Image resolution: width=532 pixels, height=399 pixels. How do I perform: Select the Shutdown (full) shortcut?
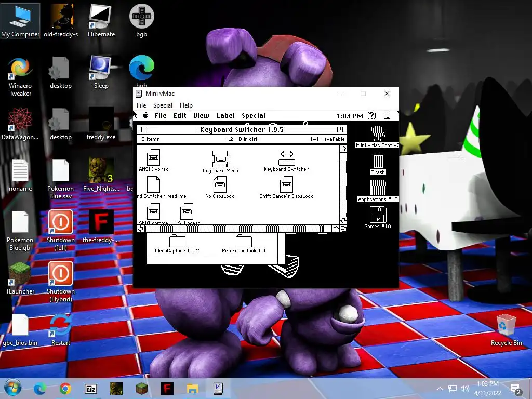pyautogui.click(x=61, y=230)
